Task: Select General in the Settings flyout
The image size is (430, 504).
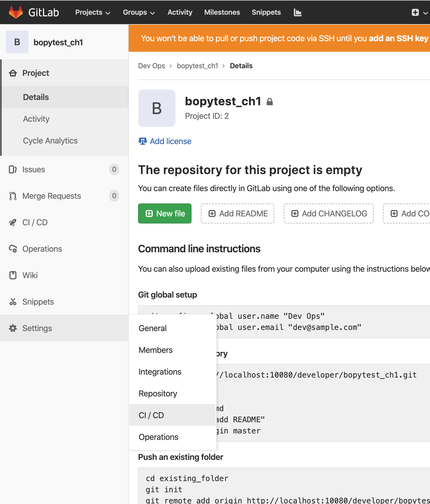Action: click(172, 328)
